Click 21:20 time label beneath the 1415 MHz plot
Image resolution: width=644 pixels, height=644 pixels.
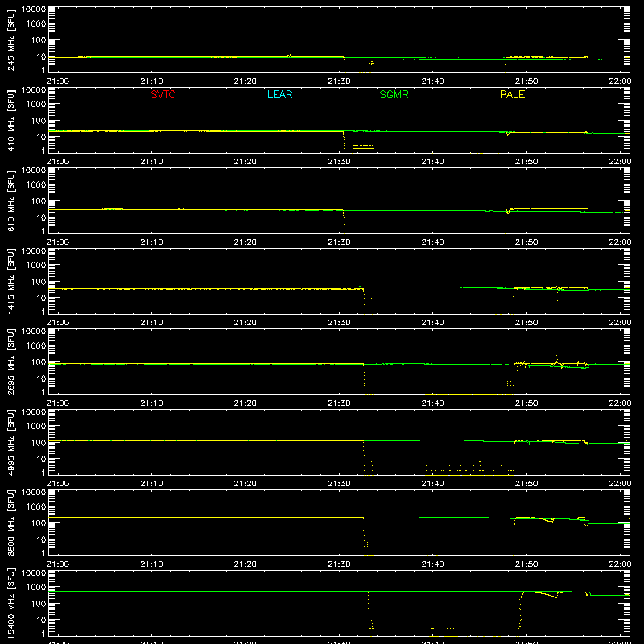246,323
